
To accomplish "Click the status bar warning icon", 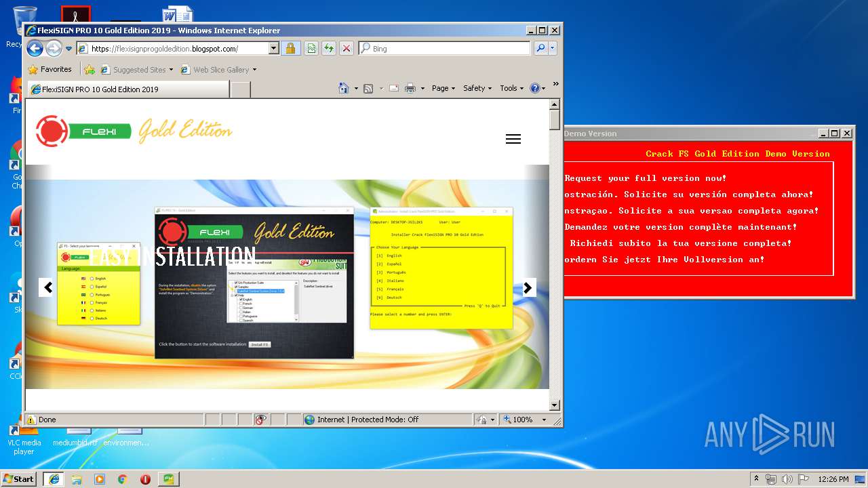I will pos(31,420).
